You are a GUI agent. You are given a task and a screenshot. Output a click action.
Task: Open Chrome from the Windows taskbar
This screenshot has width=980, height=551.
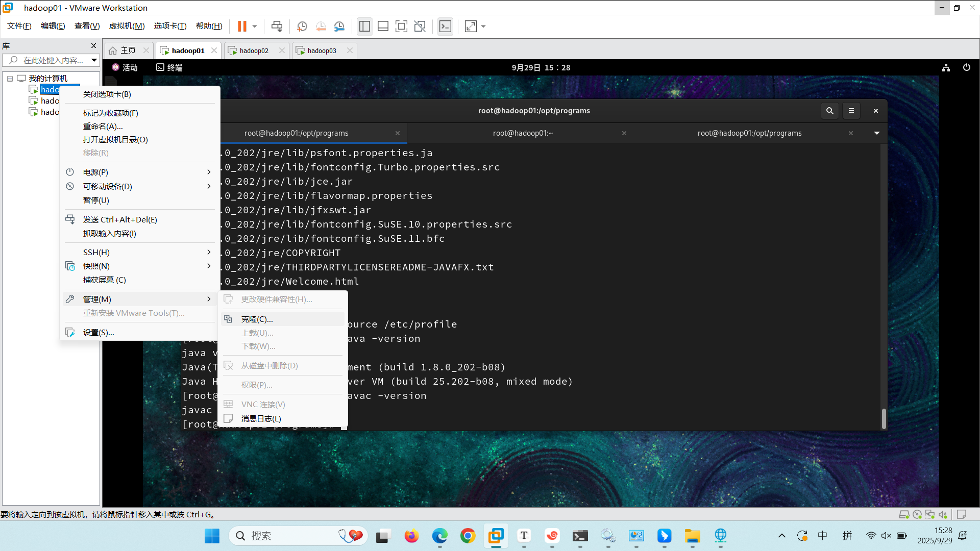click(x=468, y=536)
